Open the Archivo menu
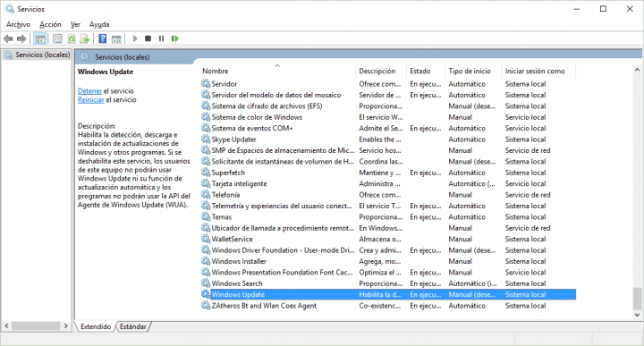644x346 pixels. tap(18, 24)
